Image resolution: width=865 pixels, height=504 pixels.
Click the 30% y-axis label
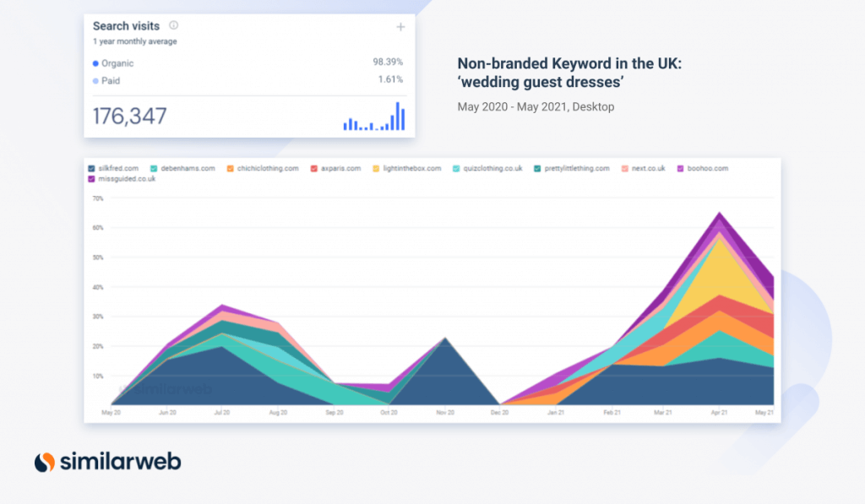pos(98,317)
